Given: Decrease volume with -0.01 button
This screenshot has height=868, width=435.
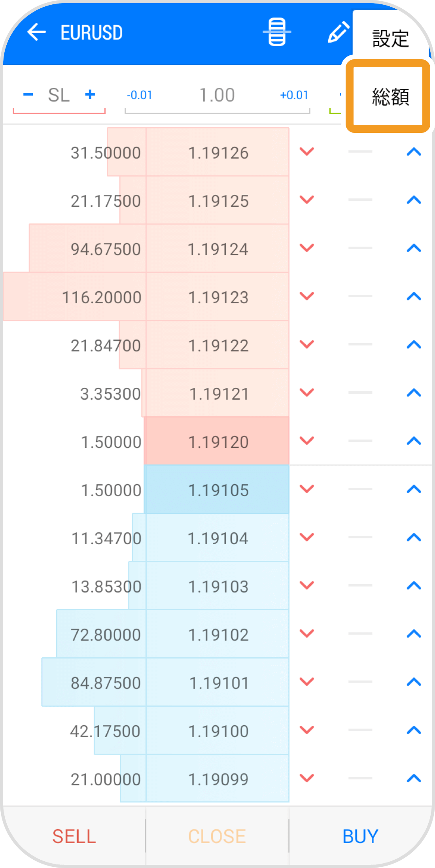Looking at the screenshot, I should click(139, 95).
